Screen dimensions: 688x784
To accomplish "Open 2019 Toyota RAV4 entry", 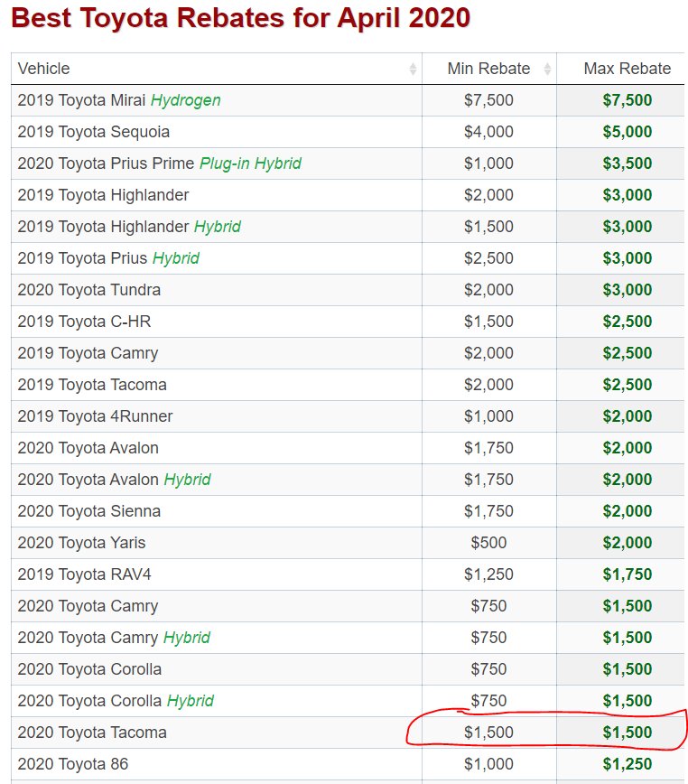I will point(84,574).
